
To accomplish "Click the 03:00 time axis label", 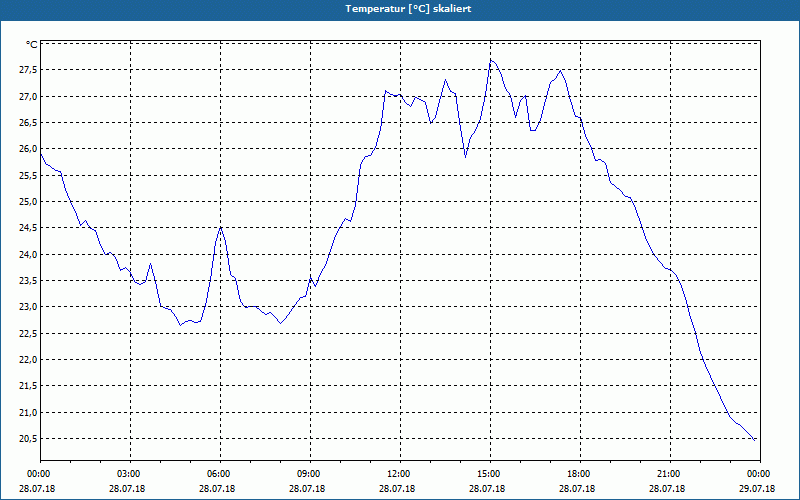I will [x=127, y=474].
